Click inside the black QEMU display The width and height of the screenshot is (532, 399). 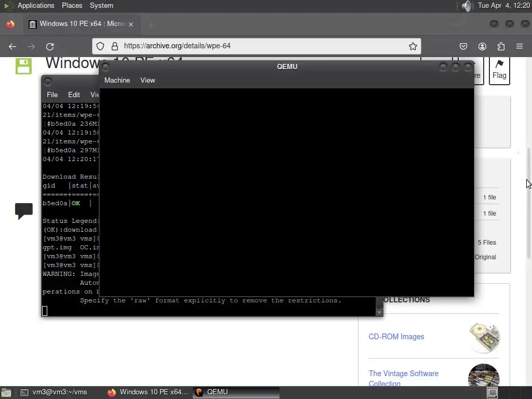[287, 192]
